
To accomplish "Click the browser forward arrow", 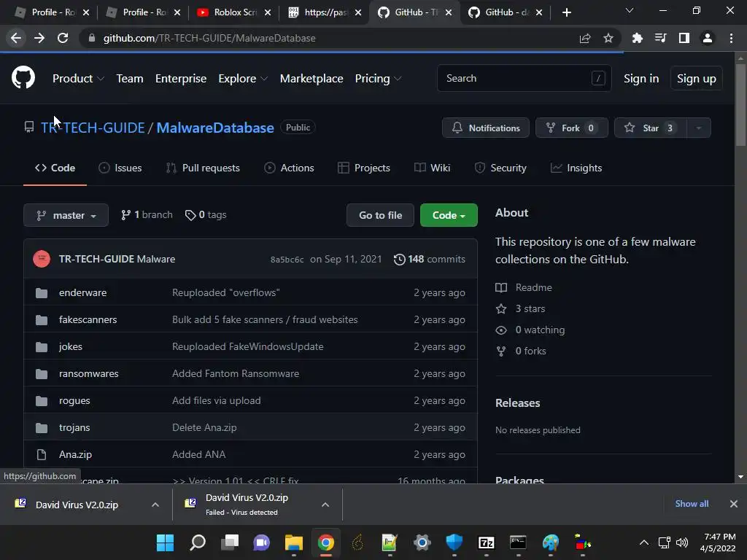I will [39, 38].
